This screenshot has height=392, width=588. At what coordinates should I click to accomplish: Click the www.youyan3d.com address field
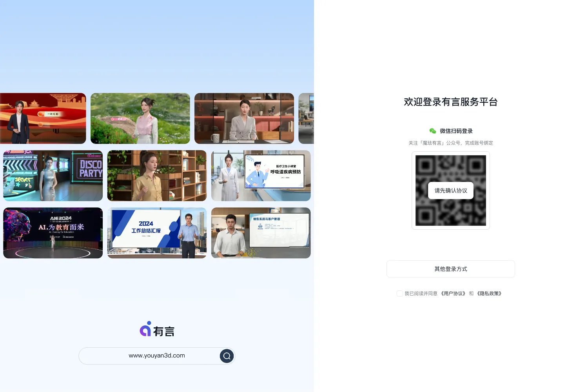[157, 356]
